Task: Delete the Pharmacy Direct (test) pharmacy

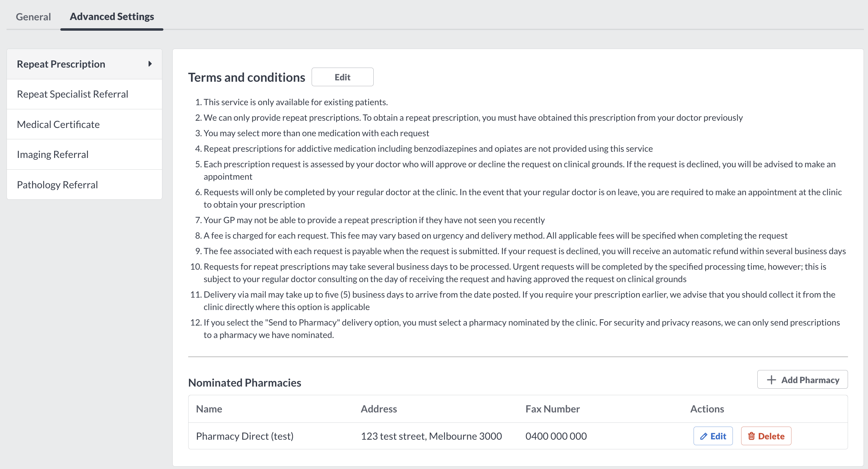Action: [x=766, y=436]
